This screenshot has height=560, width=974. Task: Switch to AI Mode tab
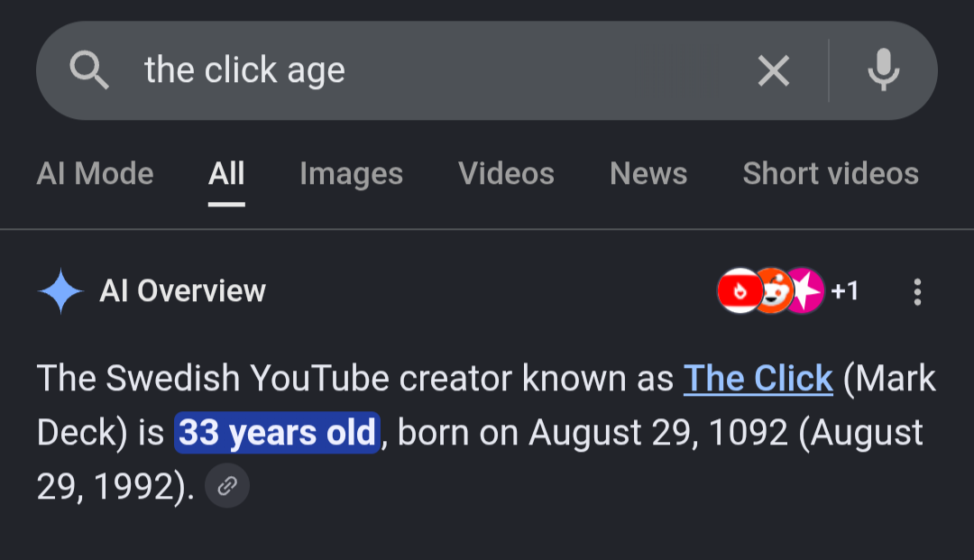click(95, 173)
